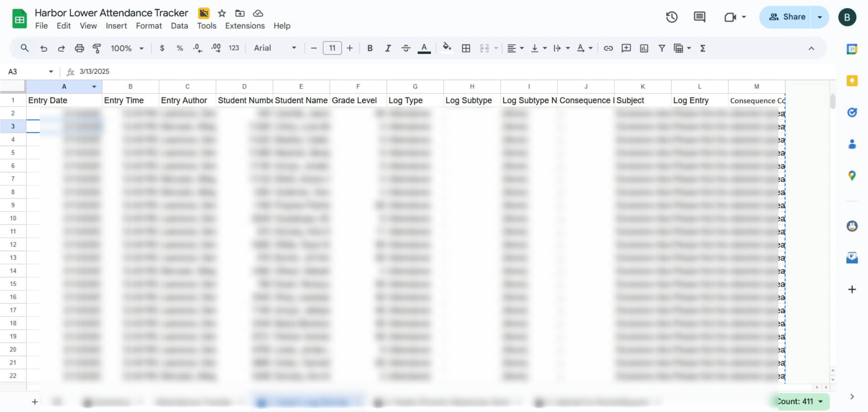Toggle strikethrough formatting

click(406, 48)
